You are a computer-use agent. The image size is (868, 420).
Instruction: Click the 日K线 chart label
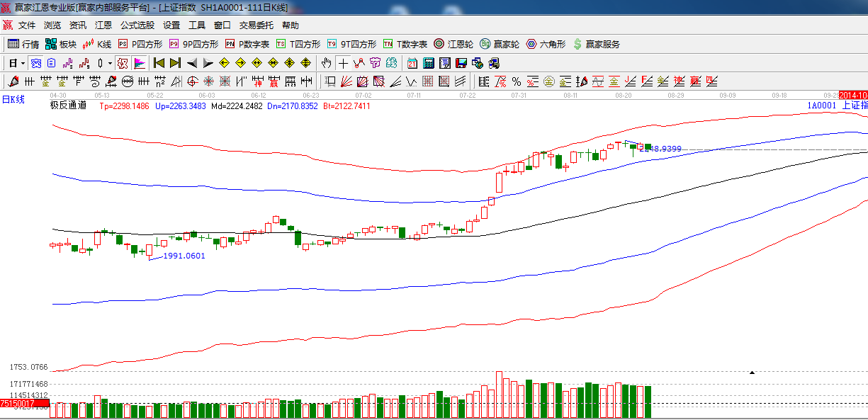tap(13, 100)
